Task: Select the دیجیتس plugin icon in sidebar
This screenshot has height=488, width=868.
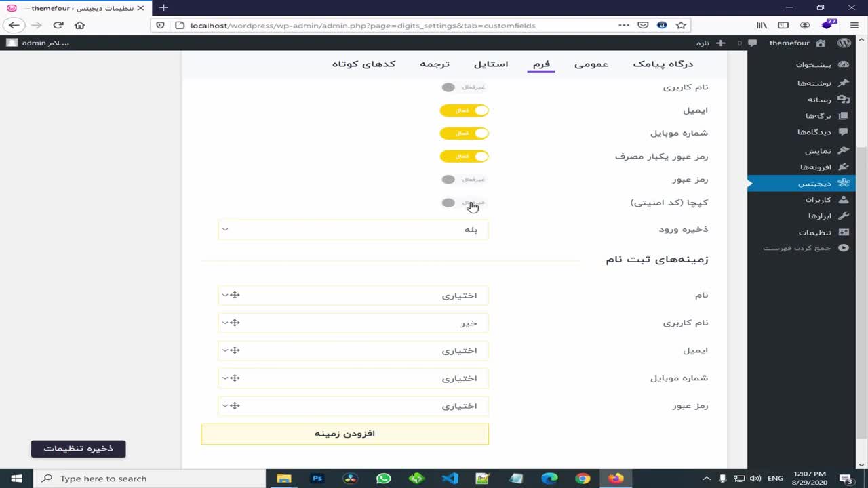Action: coord(844,183)
